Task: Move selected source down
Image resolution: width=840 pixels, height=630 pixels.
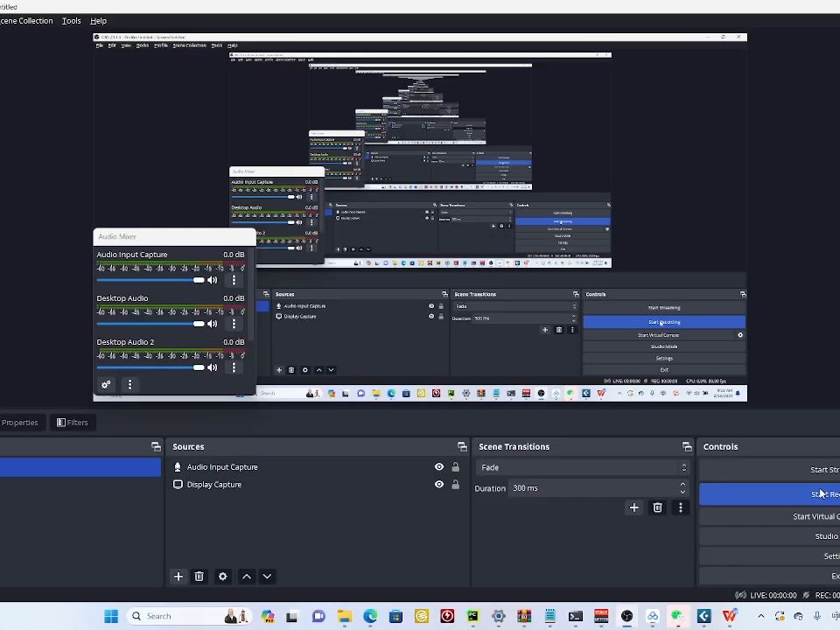Action: tap(267, 577)
